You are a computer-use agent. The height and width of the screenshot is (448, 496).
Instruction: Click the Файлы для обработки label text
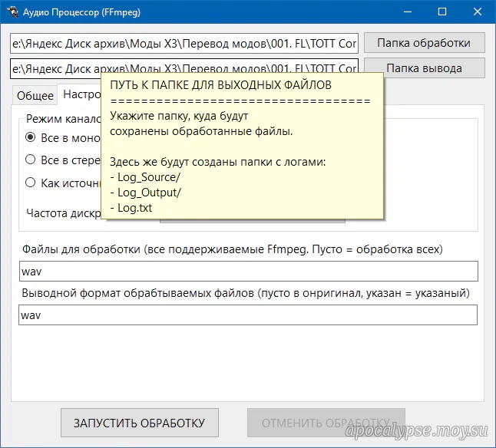(x=233, y=249)
